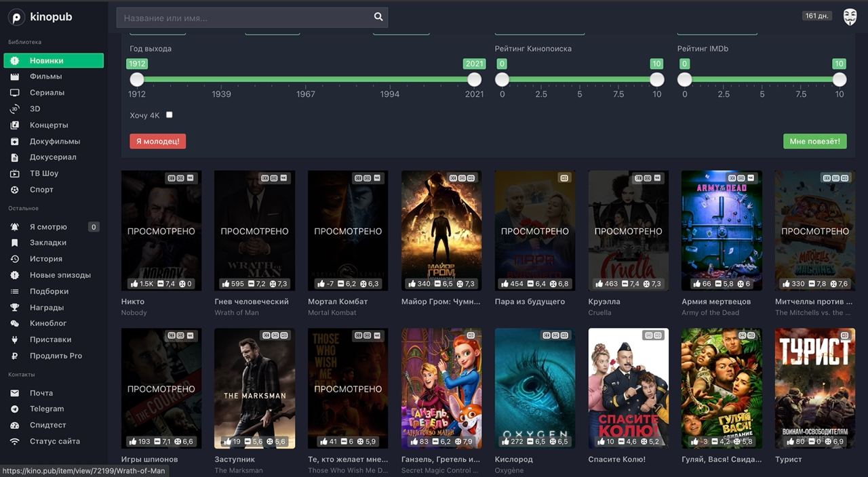
Task: Click the Спорт ball icon in sidebar
Action: [x=14, y=190]
